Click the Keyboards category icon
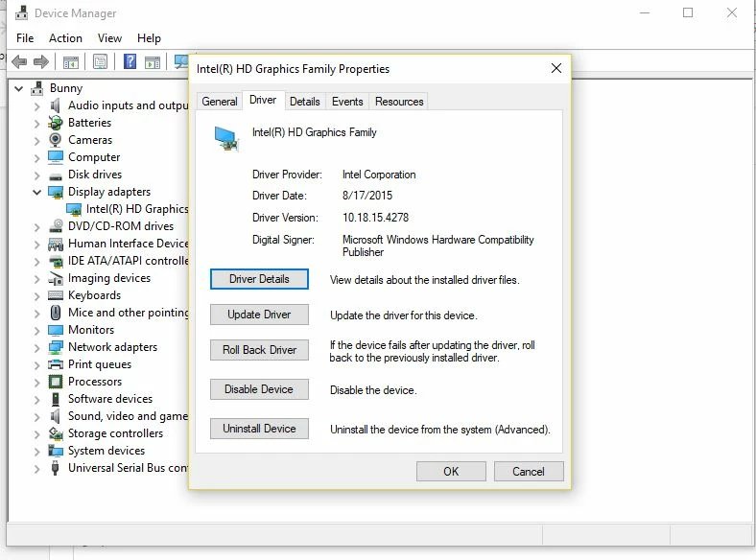The height and width of the screenshot is (560, 756). pos(56,295)
